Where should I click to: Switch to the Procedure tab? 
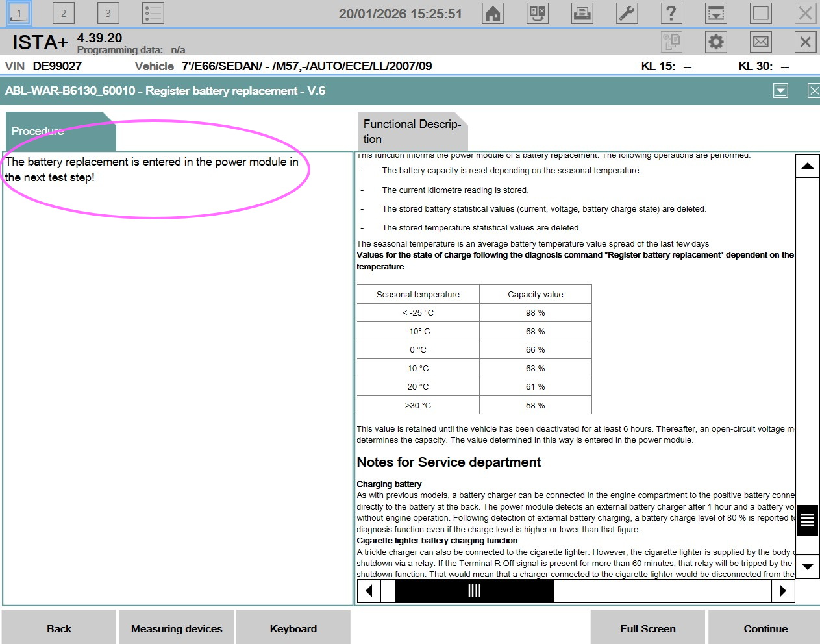pos(58,131)
